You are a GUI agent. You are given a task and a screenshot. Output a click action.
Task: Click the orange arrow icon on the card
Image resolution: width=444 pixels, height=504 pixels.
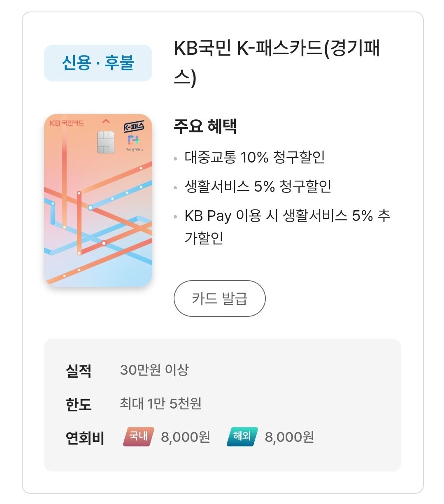[106, 121]
